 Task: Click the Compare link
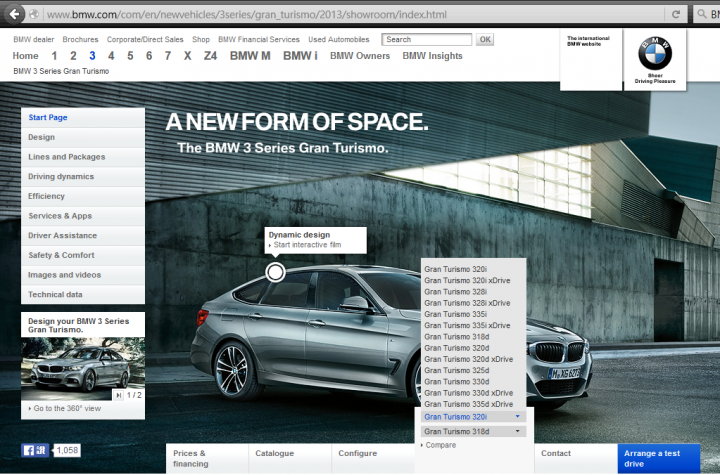439,445
